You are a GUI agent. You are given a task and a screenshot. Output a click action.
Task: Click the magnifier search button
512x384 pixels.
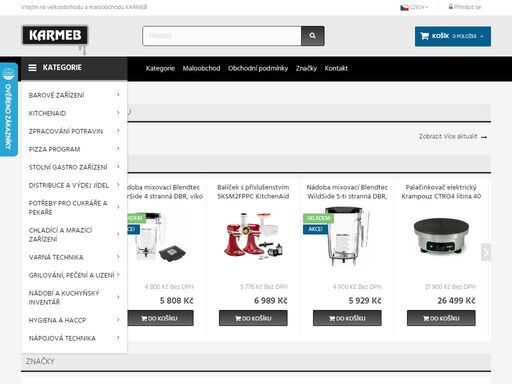[x=313, y=36]
